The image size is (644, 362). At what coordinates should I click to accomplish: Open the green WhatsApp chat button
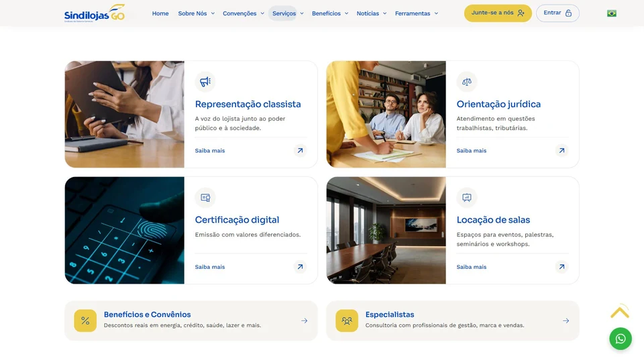620,339
